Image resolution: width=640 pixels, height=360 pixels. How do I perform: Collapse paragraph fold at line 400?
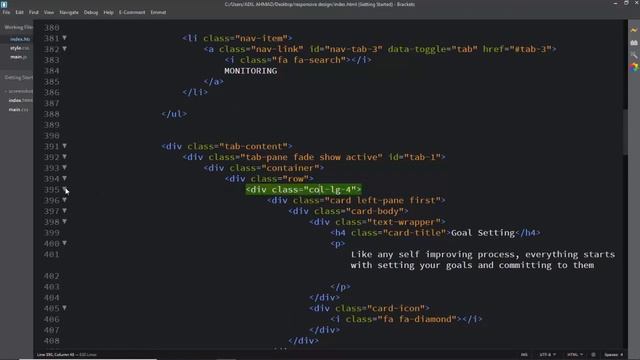[64, 243]
